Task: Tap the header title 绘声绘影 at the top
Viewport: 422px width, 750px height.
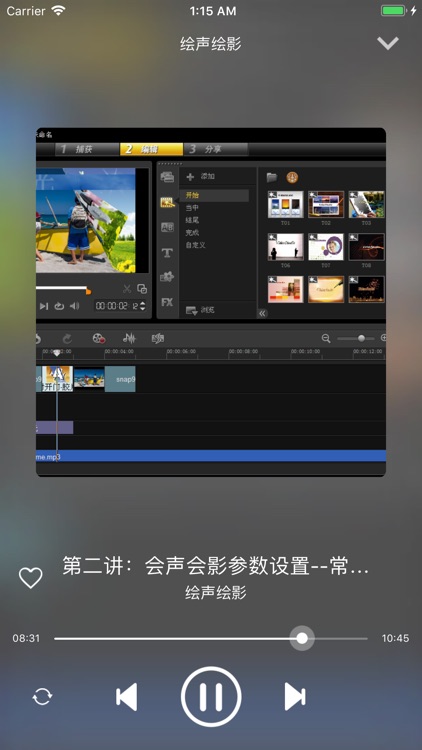Action: [x=211, y=44]
